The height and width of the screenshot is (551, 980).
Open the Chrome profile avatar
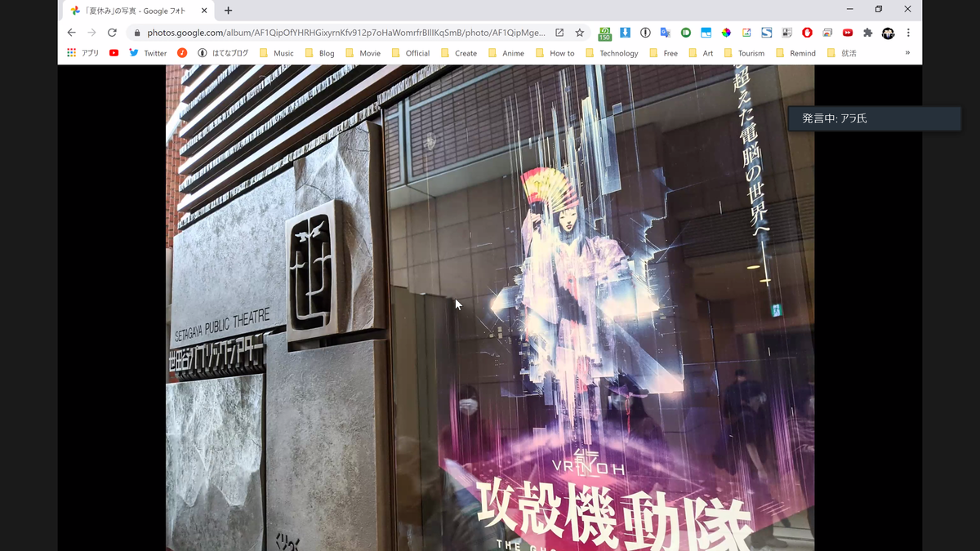tap(888, 33)
